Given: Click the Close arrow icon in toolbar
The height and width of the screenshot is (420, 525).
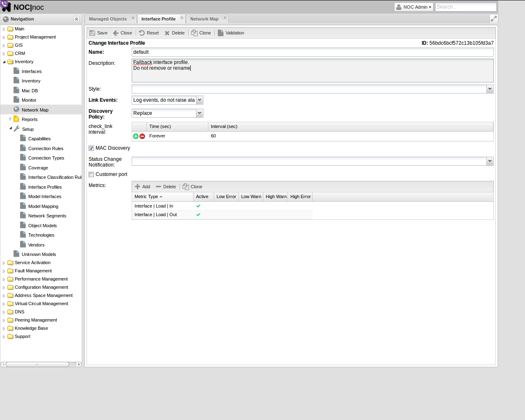Looking at the screenshot, I should tap(116, 33).
